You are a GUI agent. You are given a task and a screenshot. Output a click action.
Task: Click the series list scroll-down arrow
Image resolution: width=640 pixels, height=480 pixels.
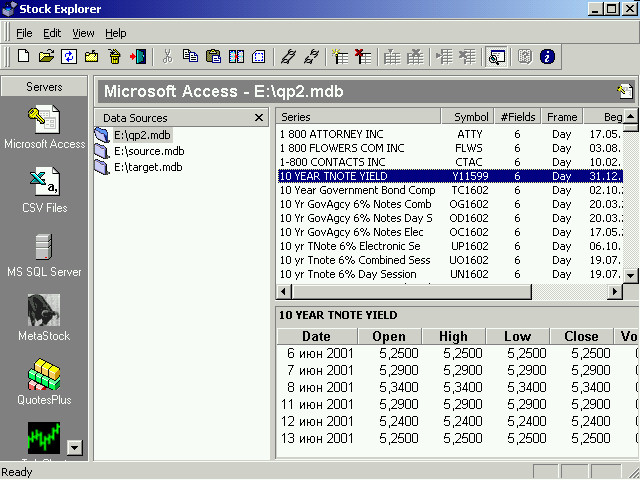click(x=631, y=276)
